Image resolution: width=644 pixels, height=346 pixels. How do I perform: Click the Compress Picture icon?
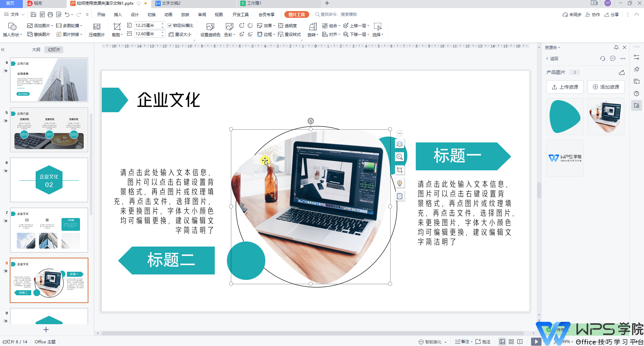click(x=96, y=27)
